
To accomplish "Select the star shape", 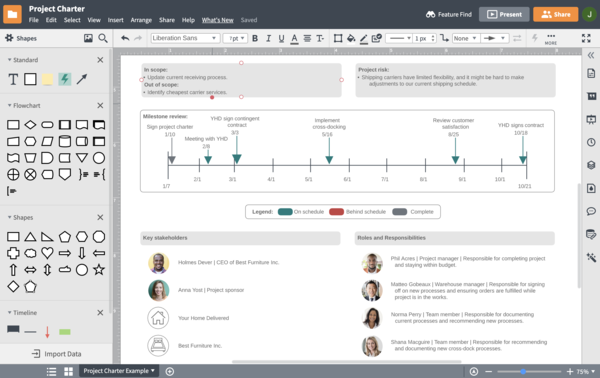I will tap(99, 269).
